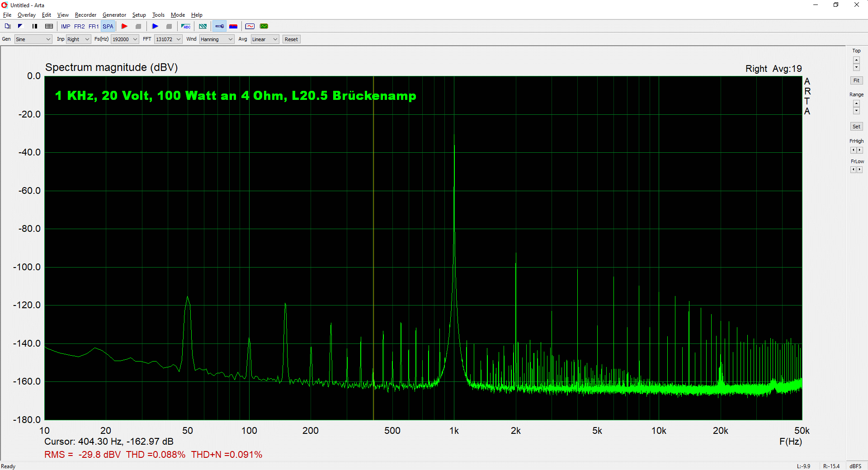Click the Fit button in side panel

[856, 80]
